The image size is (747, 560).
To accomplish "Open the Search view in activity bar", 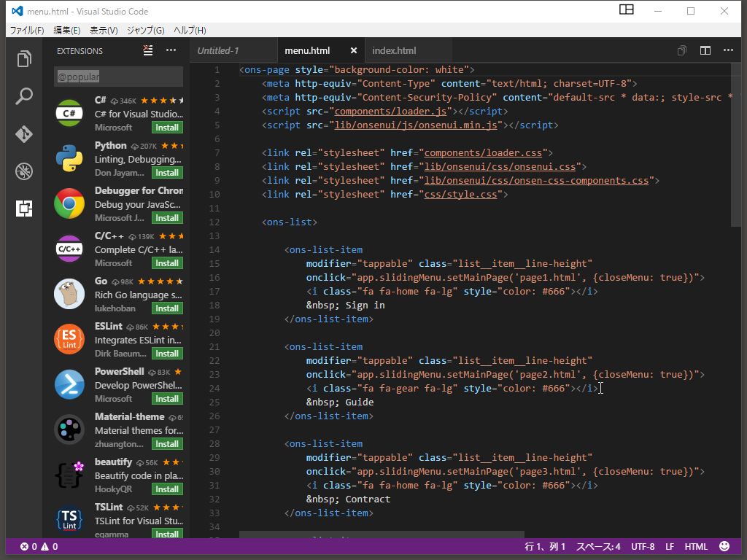I will (x=24, y=96).
